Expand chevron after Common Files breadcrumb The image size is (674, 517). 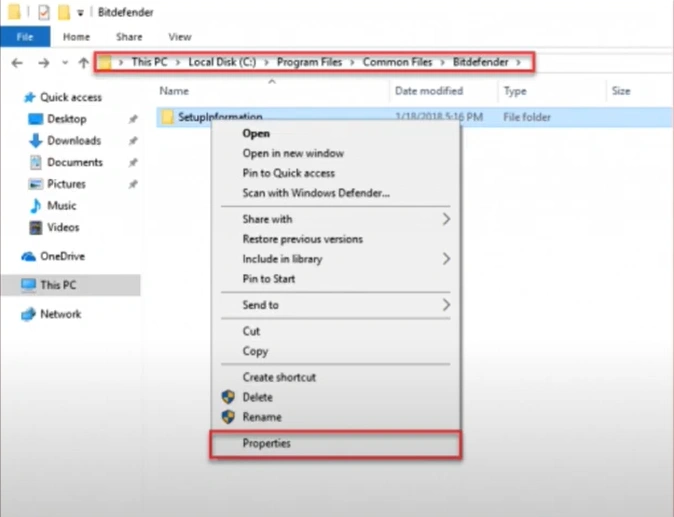tap(443, 63)
